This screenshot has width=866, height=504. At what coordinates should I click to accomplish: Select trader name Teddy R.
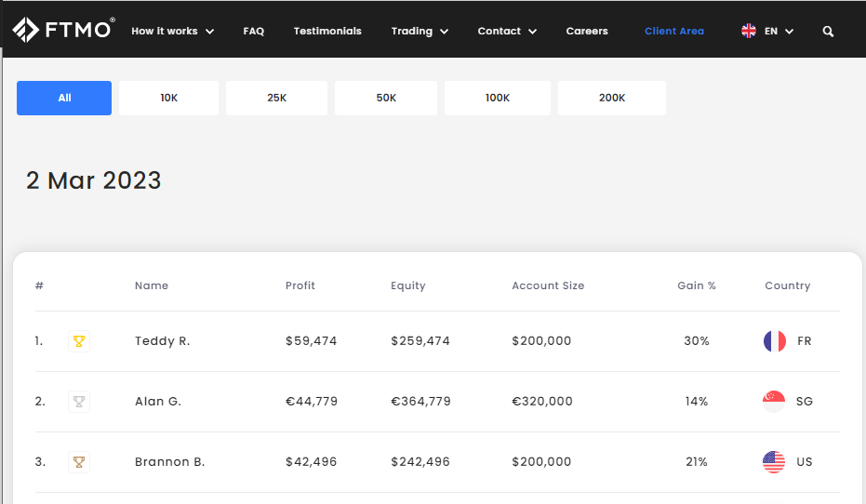(x=163, y=341)
